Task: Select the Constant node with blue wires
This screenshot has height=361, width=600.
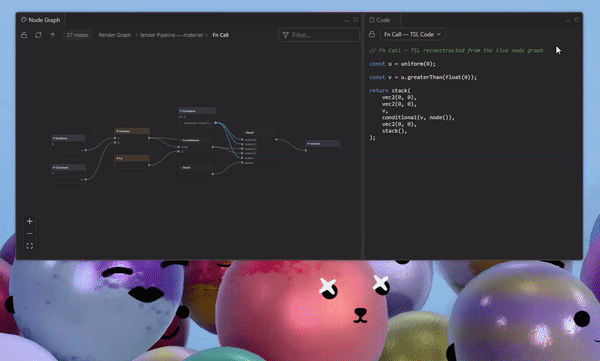Action: (197, 116)
